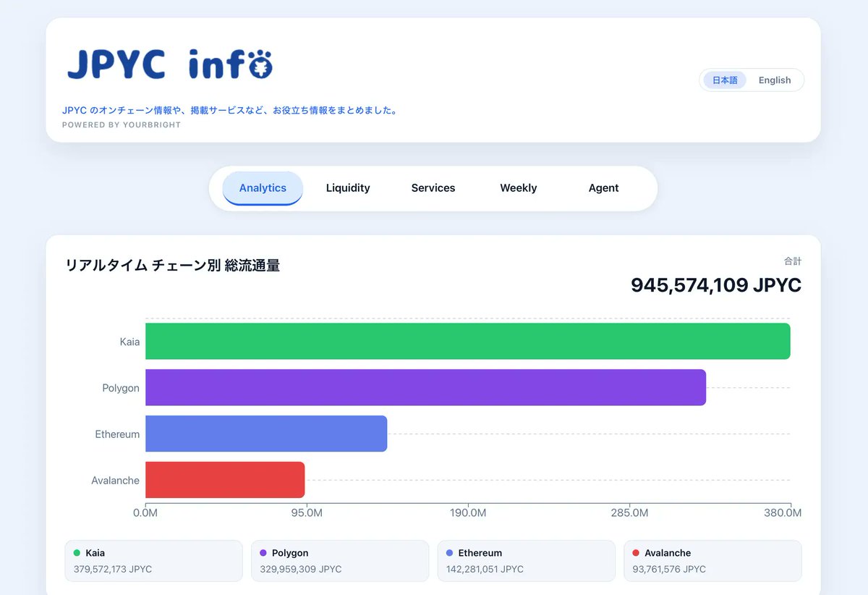Click the JPYC のオンチェーン情報 description text
Image resolution: width=868 pixels, height=595 pixels.
(230, 111)
